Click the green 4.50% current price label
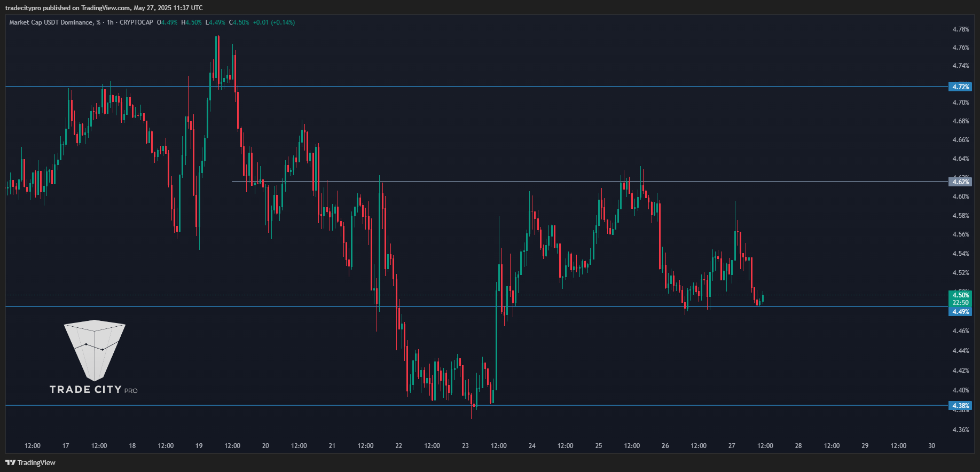980x472 pixels. tap(960, 295)
